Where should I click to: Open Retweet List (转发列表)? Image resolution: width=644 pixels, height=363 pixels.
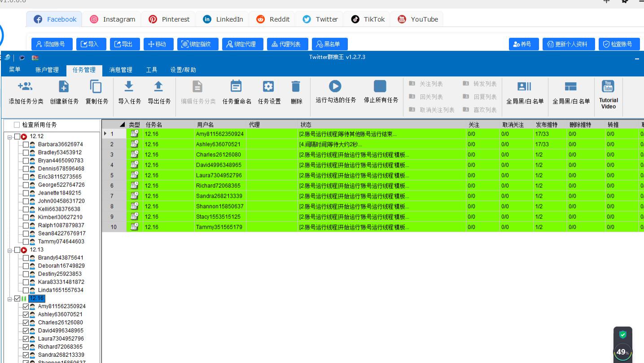click(x=480, y=84)
